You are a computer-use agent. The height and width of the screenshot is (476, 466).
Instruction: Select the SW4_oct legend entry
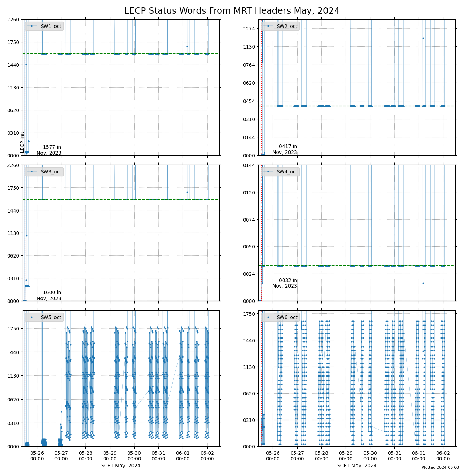coord(287,172)
